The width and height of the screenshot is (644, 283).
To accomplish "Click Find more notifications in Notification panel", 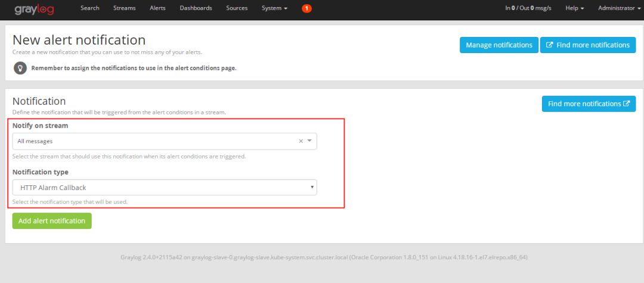I will tap(589, 104).
